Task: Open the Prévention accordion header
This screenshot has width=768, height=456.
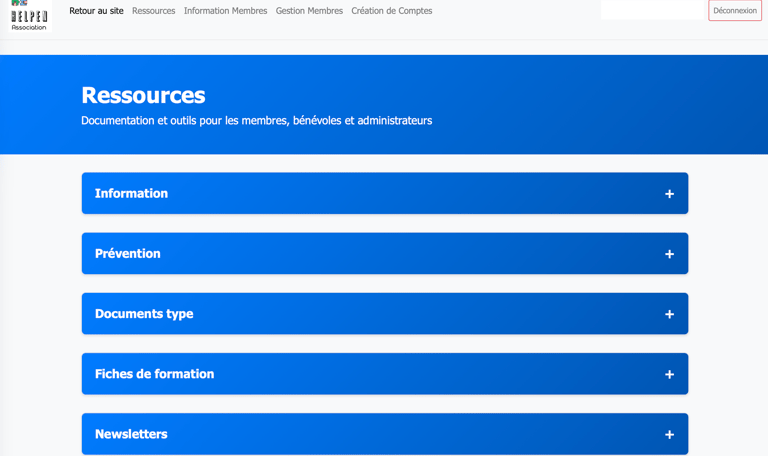Action: pyautogui.click(x=385, y=253)
